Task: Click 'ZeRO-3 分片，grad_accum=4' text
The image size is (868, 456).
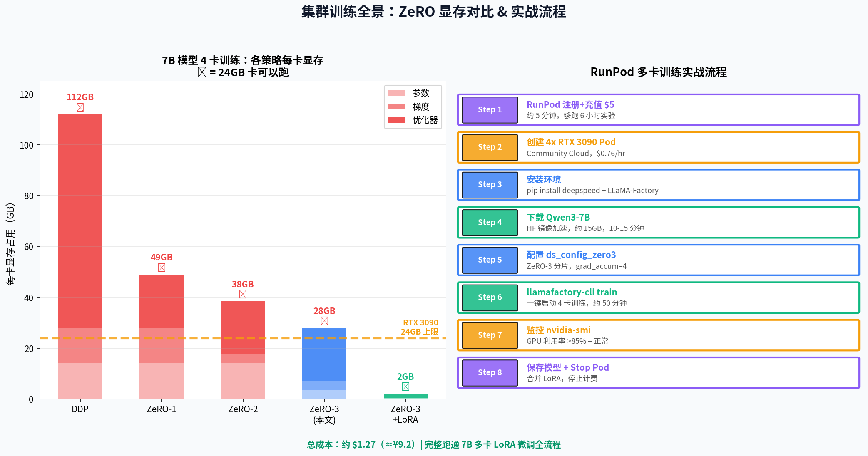Action: pyautogui.click(x=577, y=266)
